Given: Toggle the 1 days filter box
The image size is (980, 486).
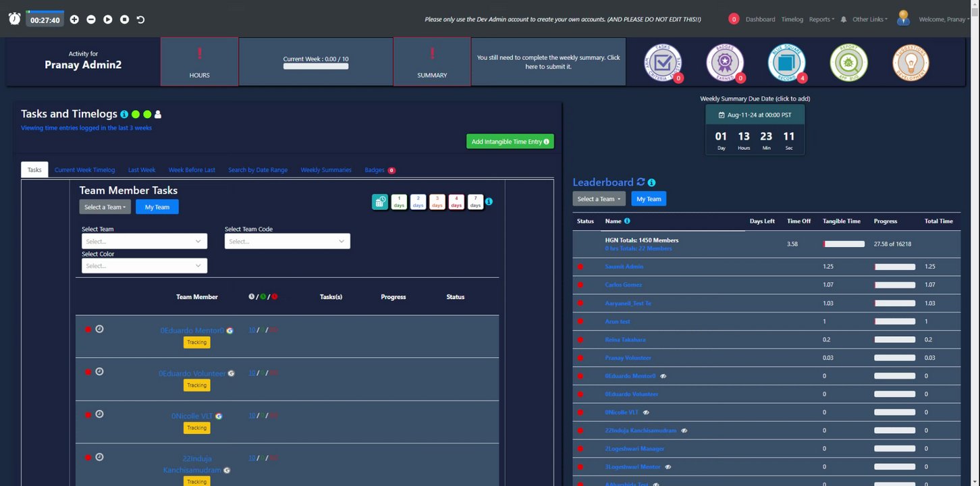Looking at the screenshot, I should tap(399, 202).
